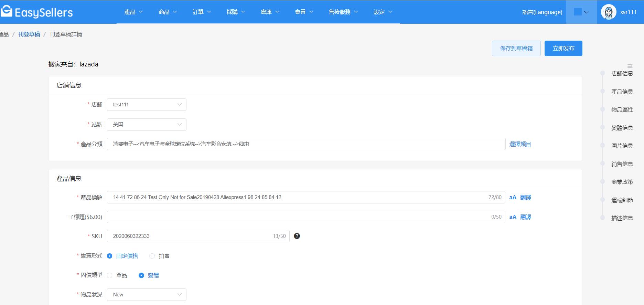Screen dimensions: 644x305
Task: Click 立即发布 button
Action: (563, 48)
